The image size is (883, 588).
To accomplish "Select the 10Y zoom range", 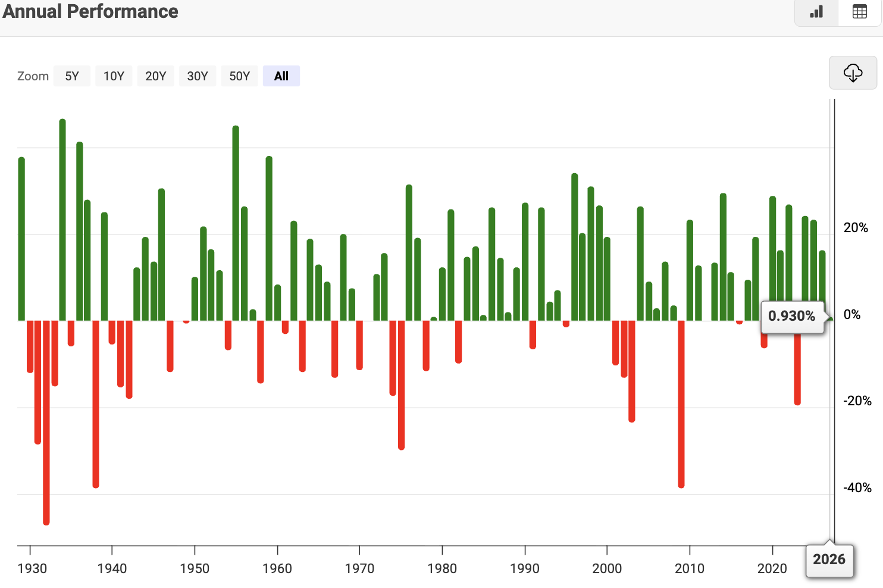I will pyautogui.click(x=114, y=76).
